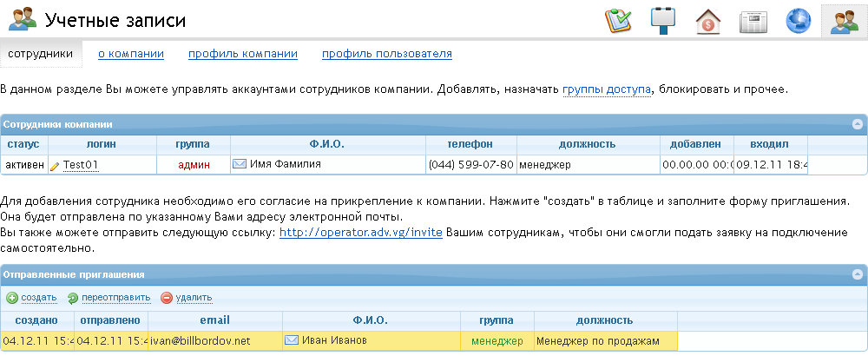Sort employees by должность column header
The width and height of the screenshot is (868, 356).
pyautogui.click(x=588, y=144)
